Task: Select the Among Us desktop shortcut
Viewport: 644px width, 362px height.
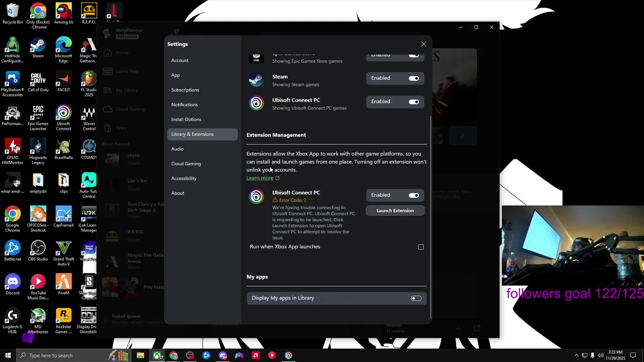Action: (63, 14)
